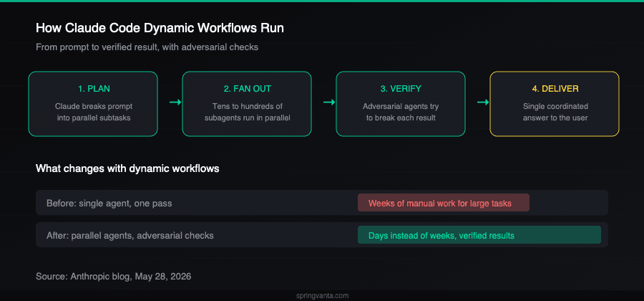
Task: Select the 1. PLAN heading
Action: coord(94,89)
